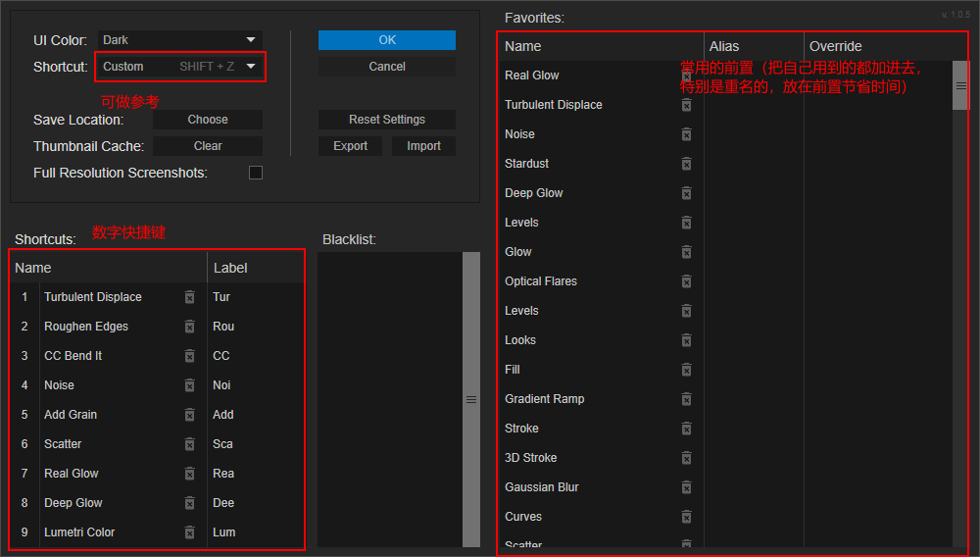The width and height of the screenshot is (980, 557).
Task: Remove CC Bend It shortcut
Action: click(x=189, y=356)
